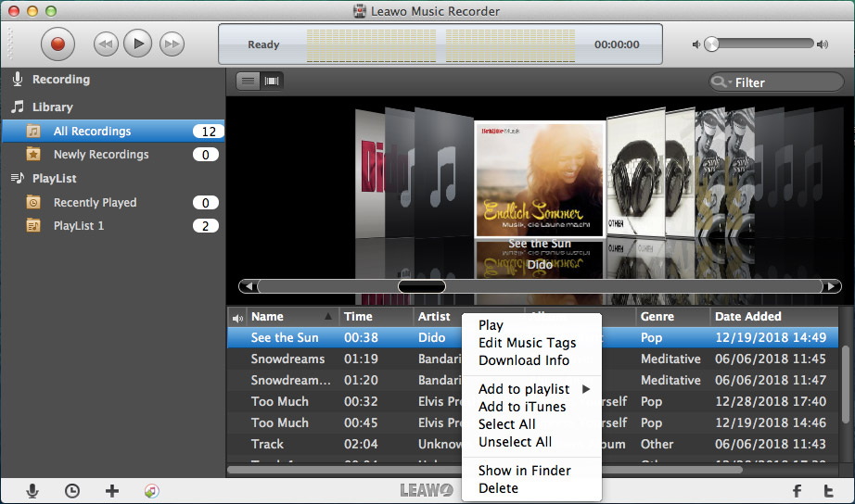The height and width of the screenshot is (504, 855).
Task: Click the play button in the toolbar
Action: [x=137, y=44]
